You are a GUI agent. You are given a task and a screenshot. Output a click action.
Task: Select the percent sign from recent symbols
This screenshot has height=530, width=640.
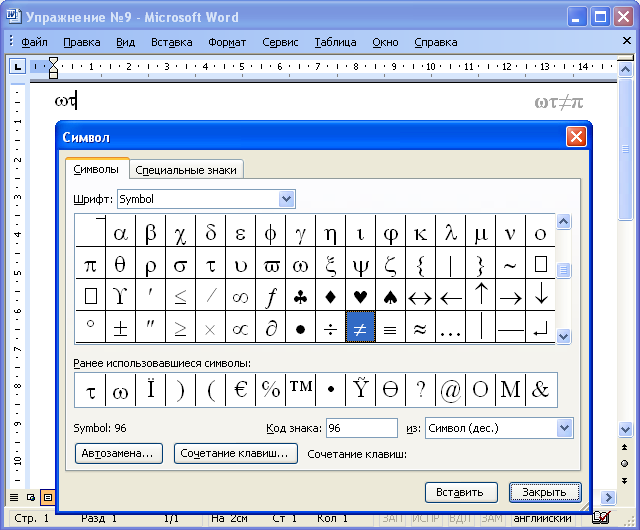pos(271,390)
